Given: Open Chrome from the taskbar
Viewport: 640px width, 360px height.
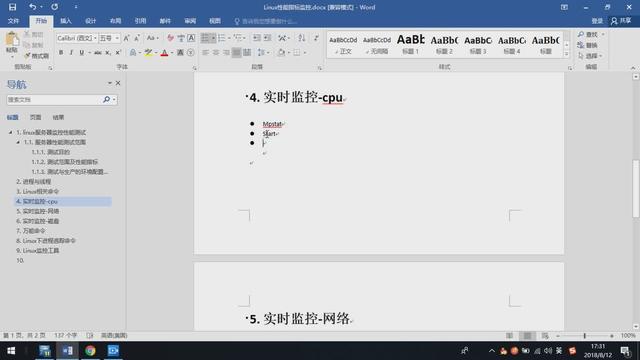Looking at the screenshot, I should 90,351.
